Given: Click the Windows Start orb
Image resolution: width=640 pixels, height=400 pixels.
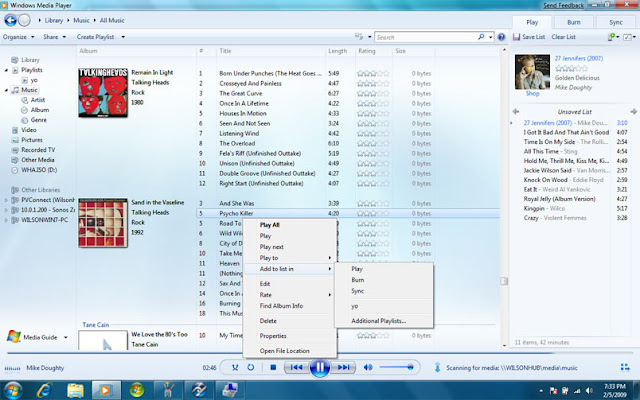Looking at the screenshot, I should [12, 391].
